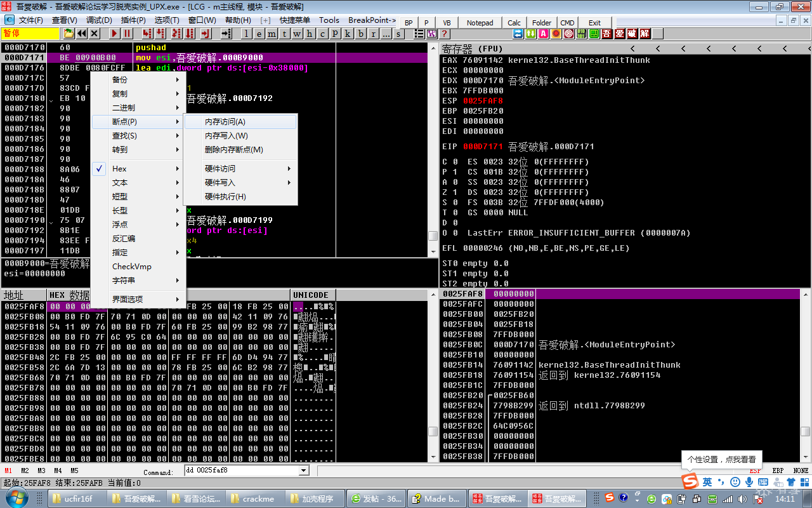Open the references 'r' button
Screen dimensions: 812x508
point(373,34)
